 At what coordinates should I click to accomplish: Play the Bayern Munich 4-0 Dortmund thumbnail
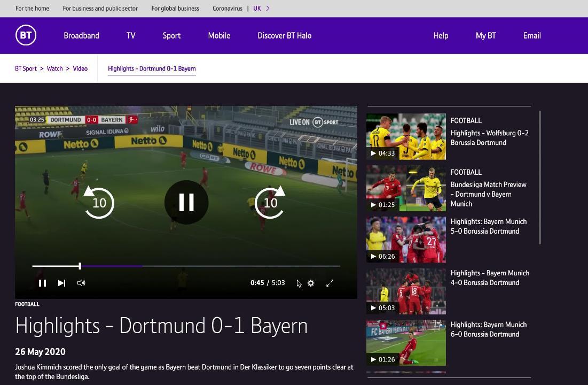pos(406,291)
